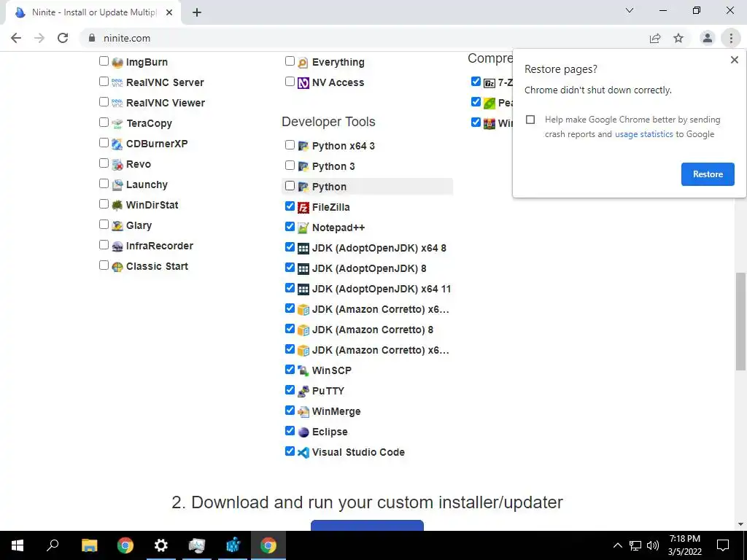The width and height of the screenshot is (747, 560).
Task: Reload the Ninite page
Action: [63, 38]
